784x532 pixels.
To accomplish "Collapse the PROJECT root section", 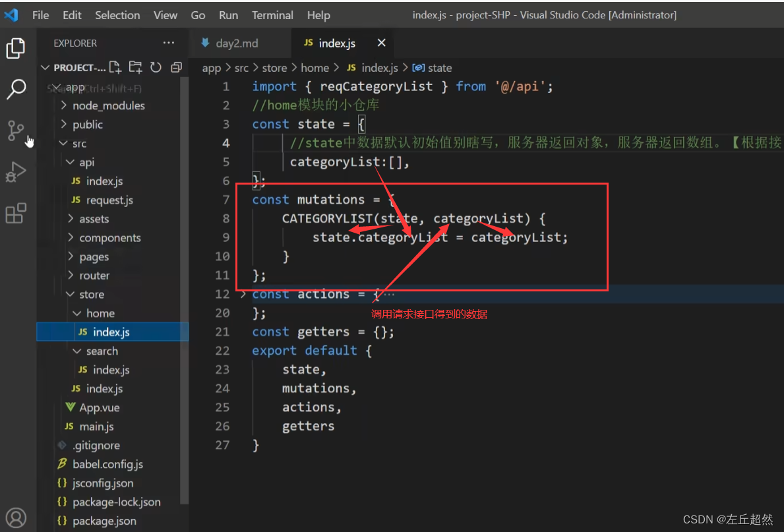I will pyautogui.click(x=45, y=67).
